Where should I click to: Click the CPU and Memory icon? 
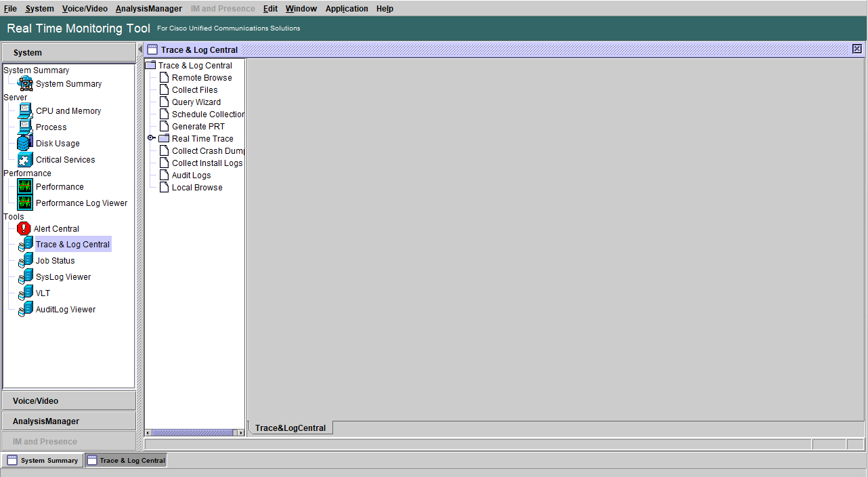coord(25,111)
